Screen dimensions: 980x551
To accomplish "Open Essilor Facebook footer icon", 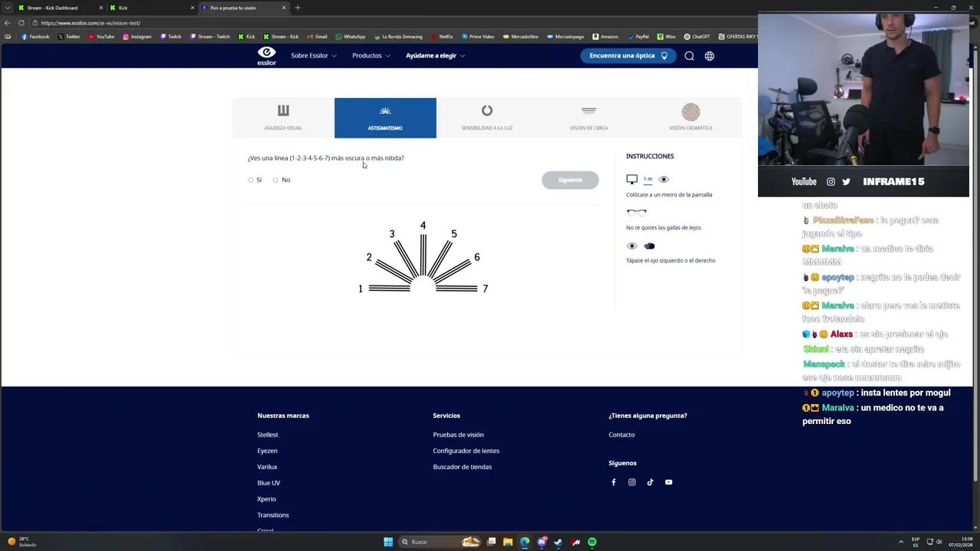I will 613,482.
